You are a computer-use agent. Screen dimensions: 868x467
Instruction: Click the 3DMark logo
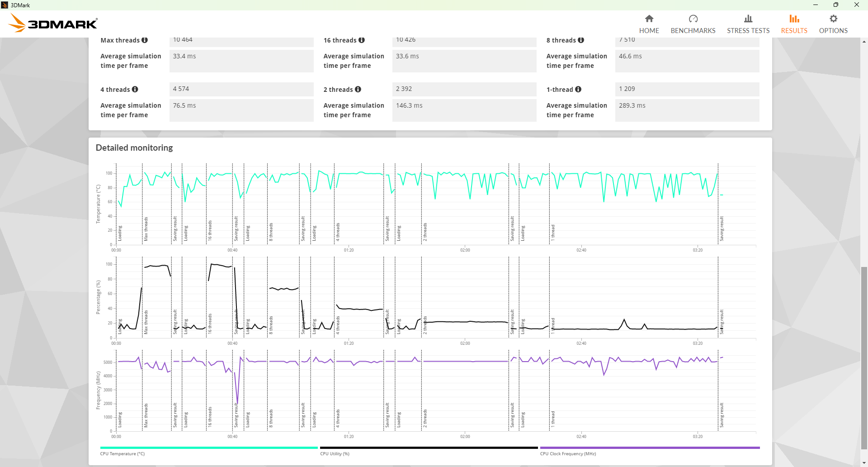[53, 23]
